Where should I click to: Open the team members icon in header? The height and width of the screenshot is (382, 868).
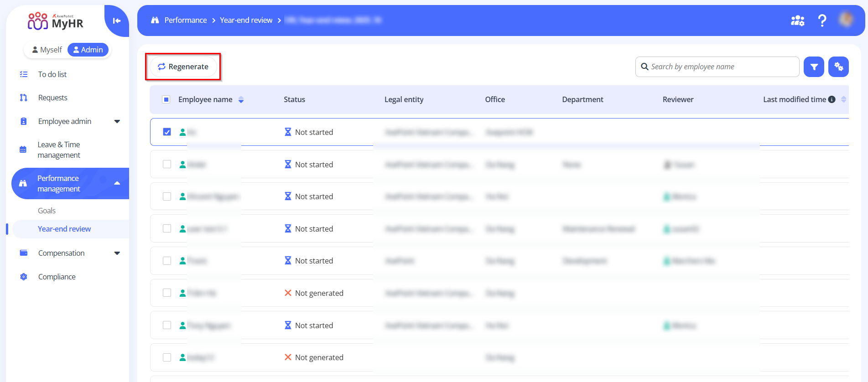(797, 21)
